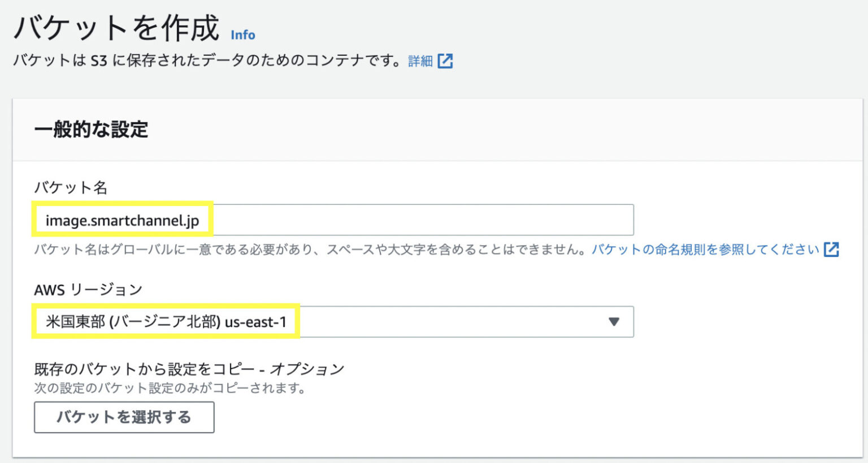Select the image.smartchannel.jp bucket name text
This screenshot has height=463, width=868.
[121, 220]
